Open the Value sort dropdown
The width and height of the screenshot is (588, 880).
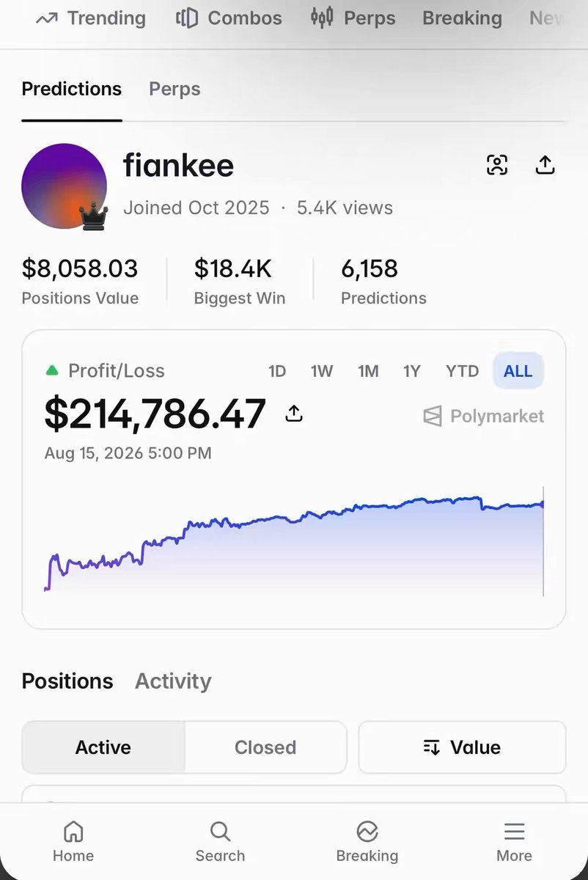pyautogui.click(x=463, y=747)
